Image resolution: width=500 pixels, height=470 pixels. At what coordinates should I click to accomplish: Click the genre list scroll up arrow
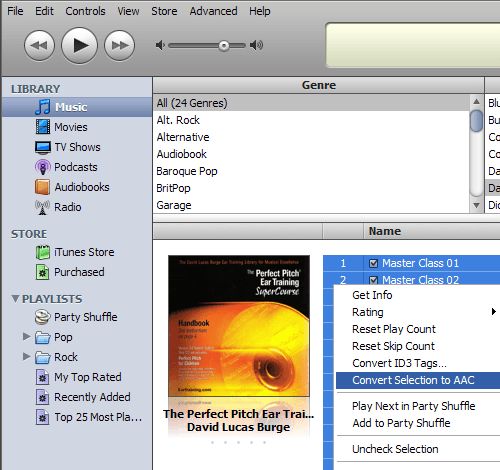(476, 101)
